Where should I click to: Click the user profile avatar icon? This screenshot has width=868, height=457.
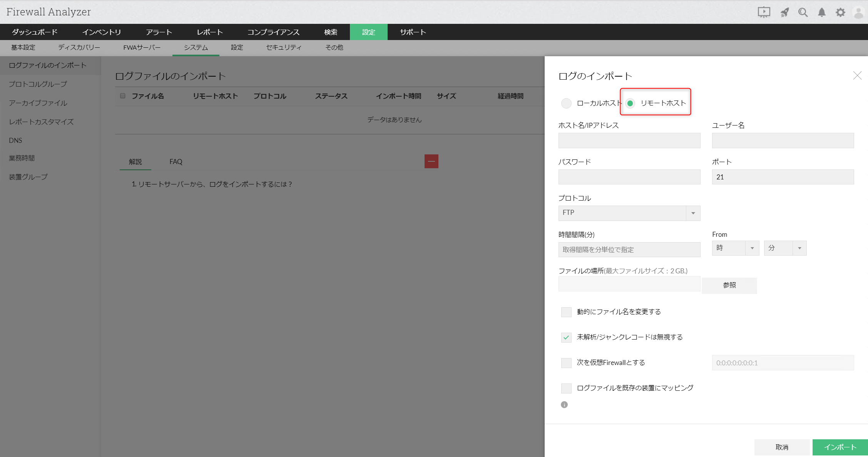point(858,12)
